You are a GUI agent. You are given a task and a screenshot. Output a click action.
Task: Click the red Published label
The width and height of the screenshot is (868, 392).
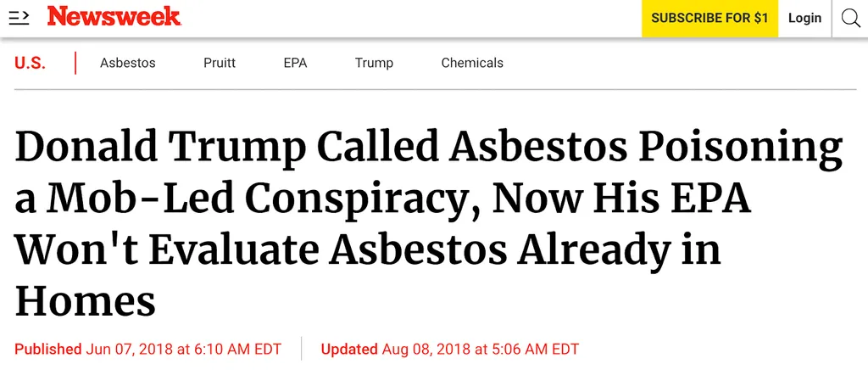click(x=48, y=350)
